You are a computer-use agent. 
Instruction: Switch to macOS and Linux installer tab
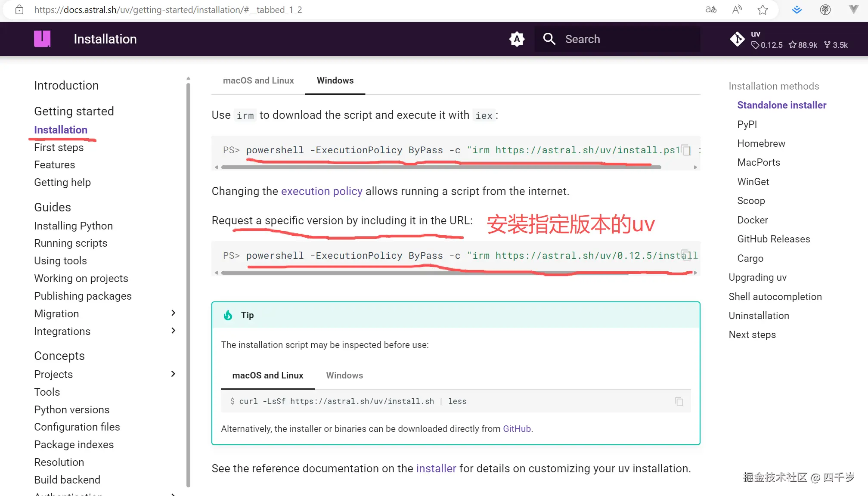(x=258, y=81)
